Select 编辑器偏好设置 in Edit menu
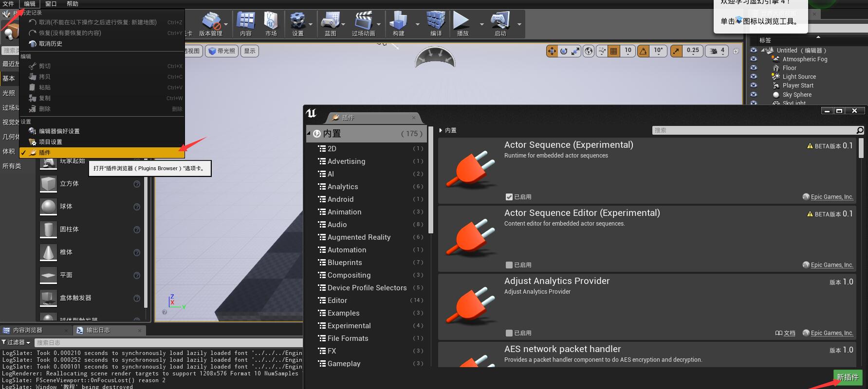868x389 pixels. [x=102, y=131]
